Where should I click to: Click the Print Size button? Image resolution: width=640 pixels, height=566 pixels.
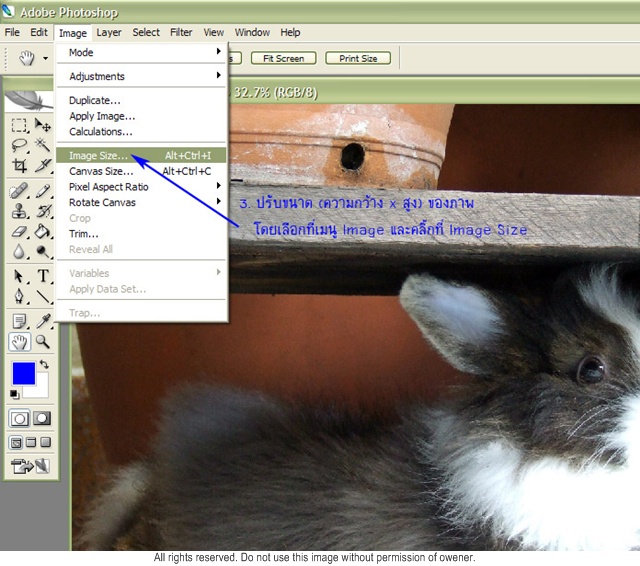point(358,58)
